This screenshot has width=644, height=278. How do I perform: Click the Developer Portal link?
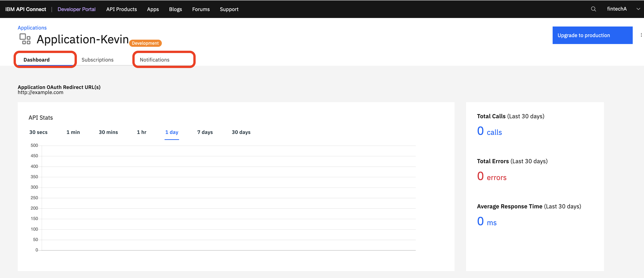[76, 9]
